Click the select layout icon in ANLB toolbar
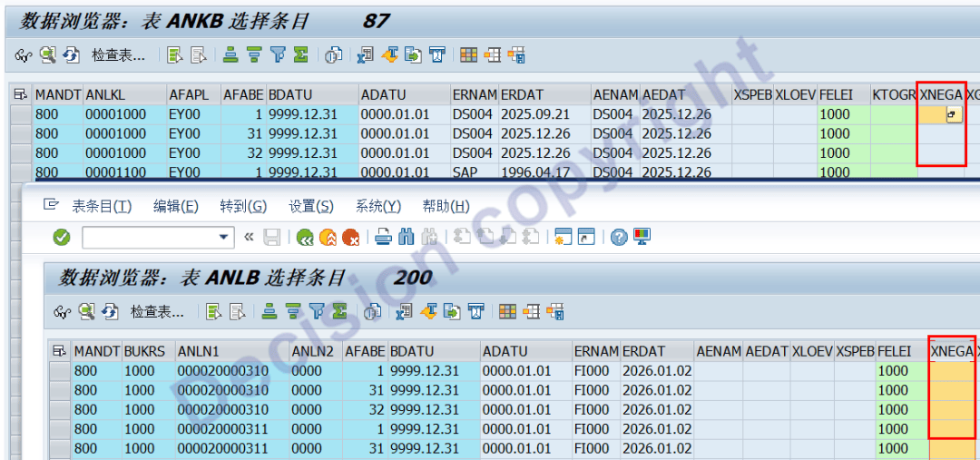 [x=532, y=311]
